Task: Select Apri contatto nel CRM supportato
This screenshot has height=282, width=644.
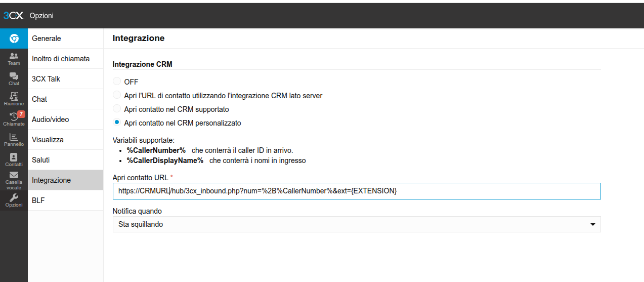Action: coord(117,108)
